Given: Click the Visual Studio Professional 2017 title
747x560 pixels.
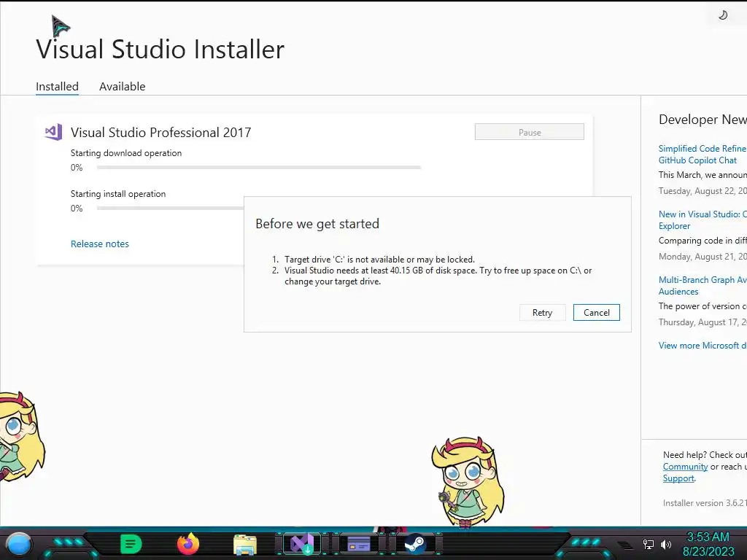Looking at the screenshot, I should [161, 133].
